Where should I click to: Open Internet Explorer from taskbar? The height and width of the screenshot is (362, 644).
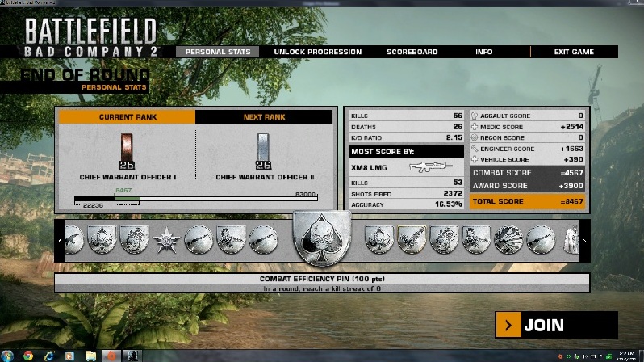[x=49, y=356]
